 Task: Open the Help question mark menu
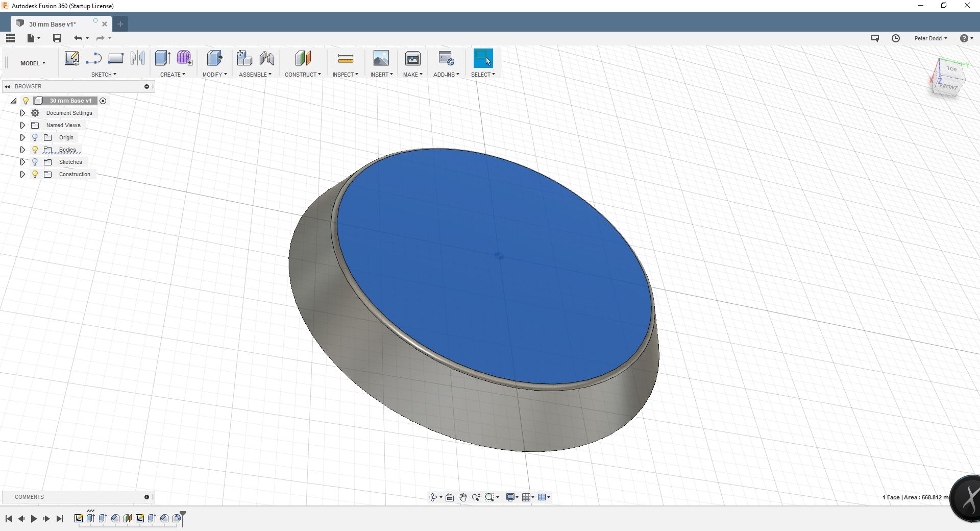click(x=966, y=38)
